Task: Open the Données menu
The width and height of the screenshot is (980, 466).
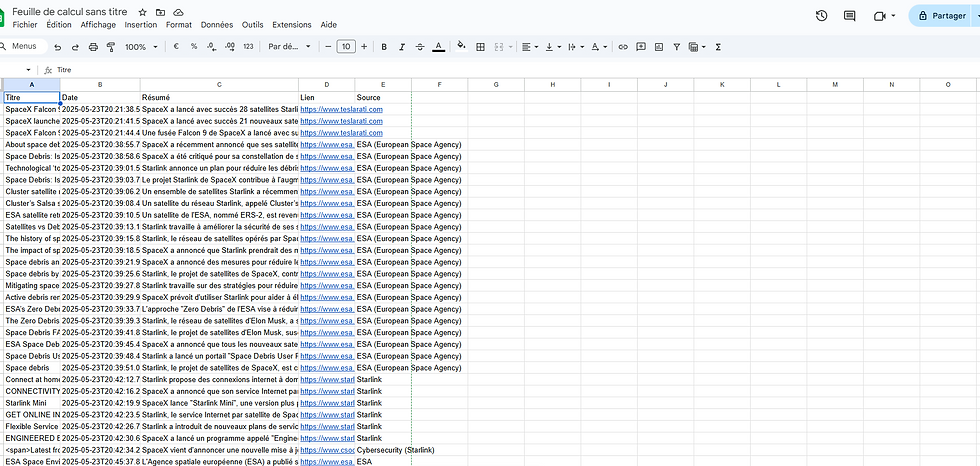Action: click(217, 25)
